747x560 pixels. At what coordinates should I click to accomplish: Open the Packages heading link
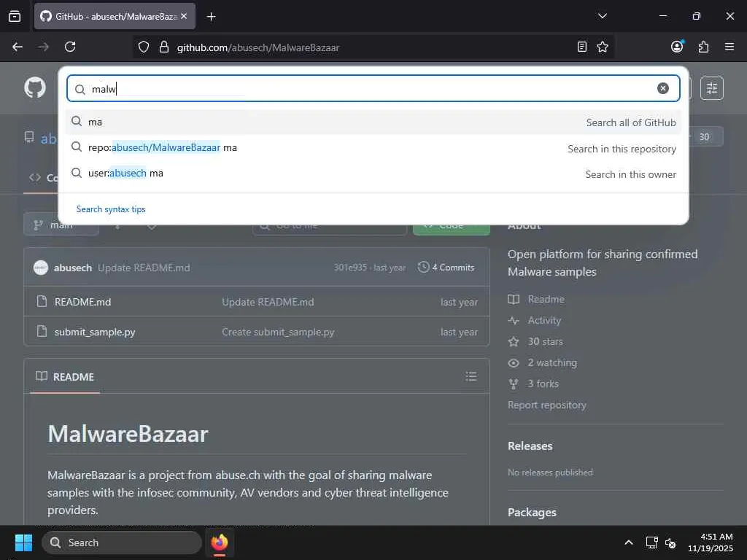[x=532, y=513]
